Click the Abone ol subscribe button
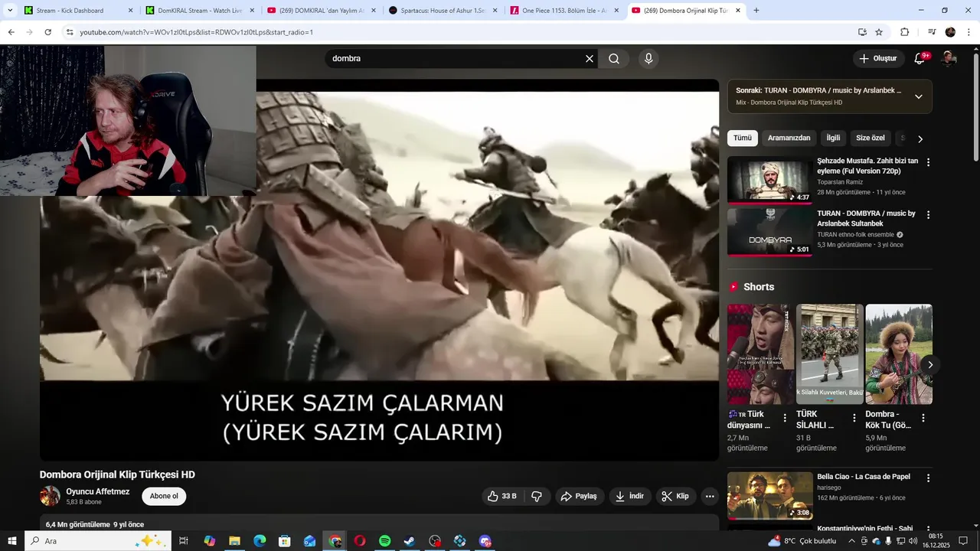Viewport: 980px width, 551px height. coord(164,496)
